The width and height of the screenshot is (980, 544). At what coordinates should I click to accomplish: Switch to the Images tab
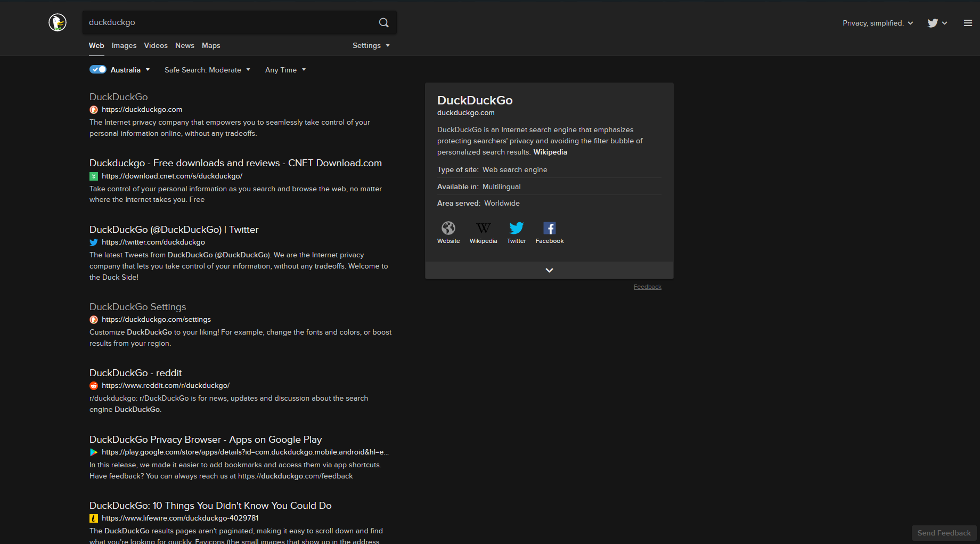pyautogui.click(x=124, y=45)
